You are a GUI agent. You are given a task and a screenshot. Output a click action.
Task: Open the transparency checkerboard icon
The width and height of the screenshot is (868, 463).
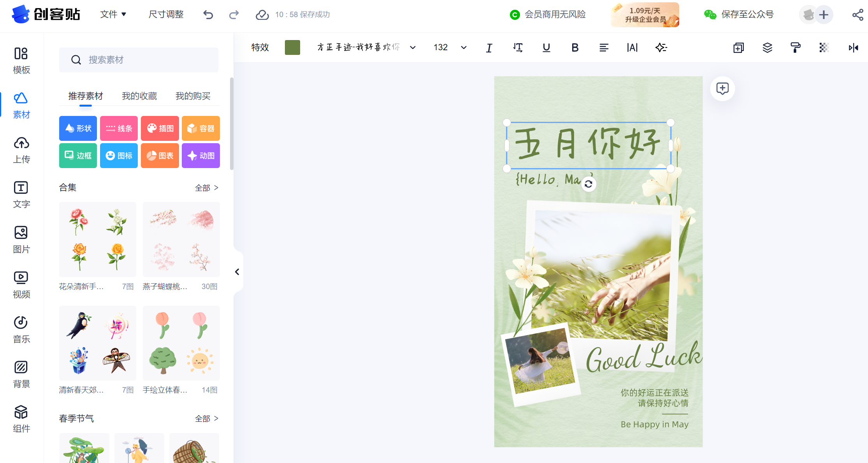(x=824, y=47)
